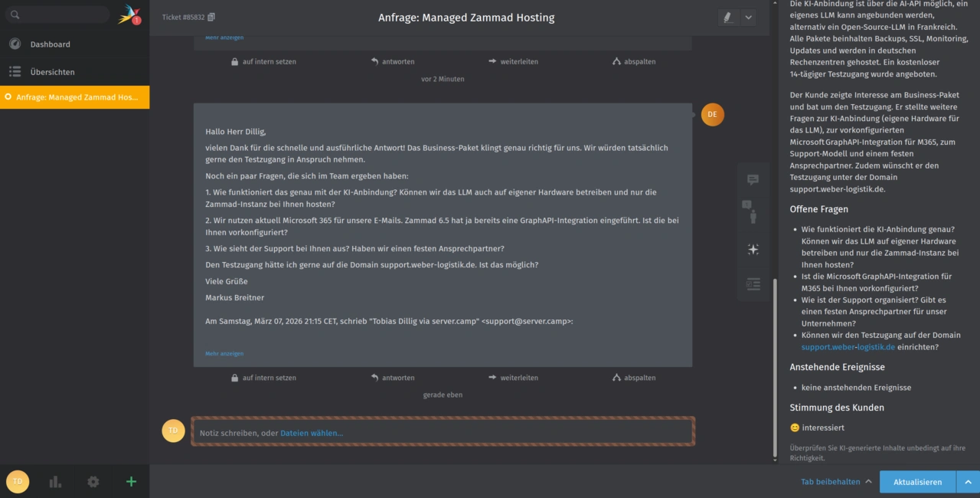Click the 'Notiz schreiben' input field
Viewport: 980px width, 498px height.
point(443,432)
